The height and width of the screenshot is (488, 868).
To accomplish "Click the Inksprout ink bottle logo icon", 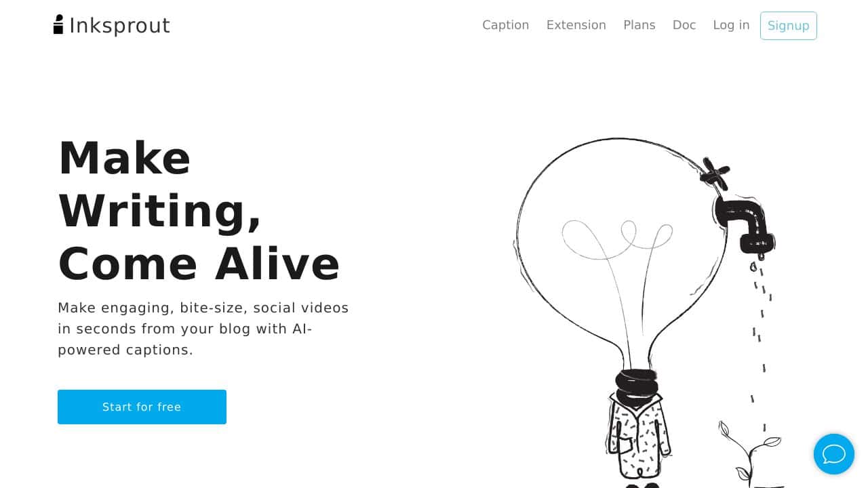I will pos(58,24).
